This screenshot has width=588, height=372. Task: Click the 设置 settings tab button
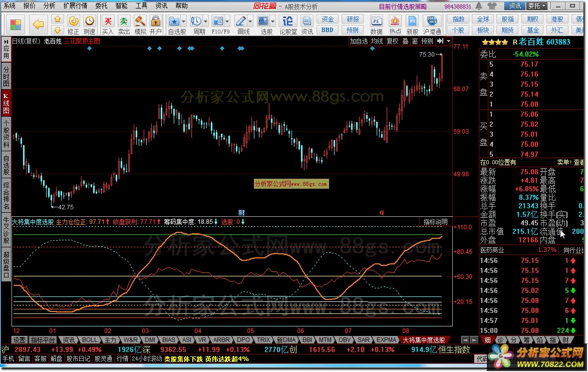(20, 340)
